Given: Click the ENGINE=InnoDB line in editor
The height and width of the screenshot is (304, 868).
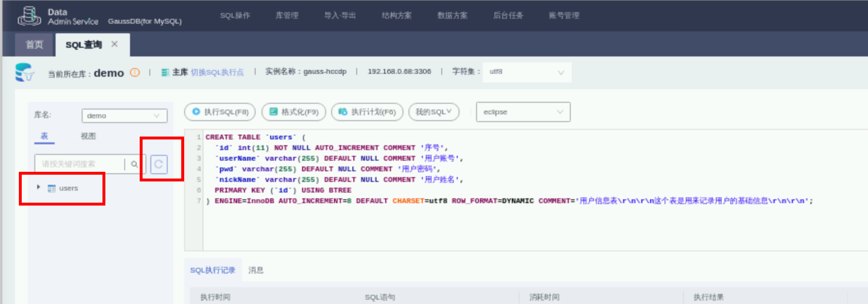Looking at the screenshot, I should click(x=509, y=201).
